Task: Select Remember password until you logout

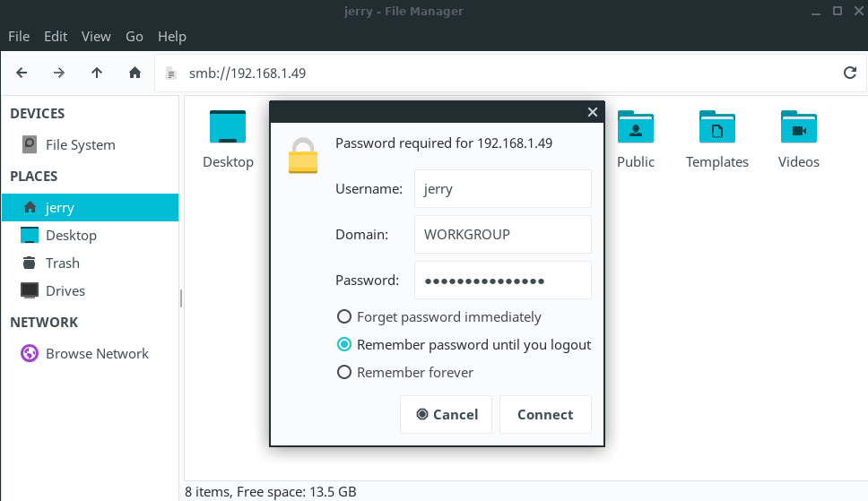Action: (x=343, y=344)
